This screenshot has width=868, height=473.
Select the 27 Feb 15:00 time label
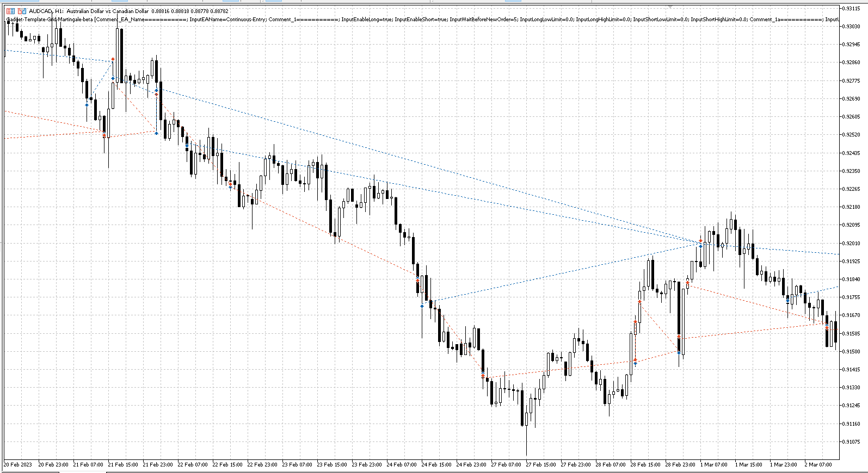[x=540, y=465]
